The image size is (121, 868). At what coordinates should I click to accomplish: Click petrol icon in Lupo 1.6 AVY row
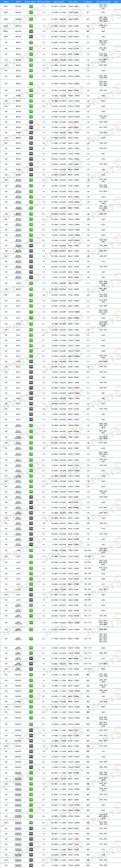pyautogui.click(x=31, y=584)
